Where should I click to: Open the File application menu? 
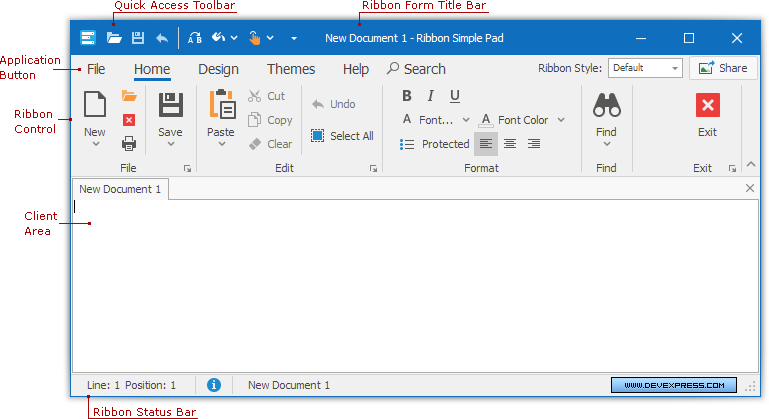pyautogui.click(x=96, y=69)
